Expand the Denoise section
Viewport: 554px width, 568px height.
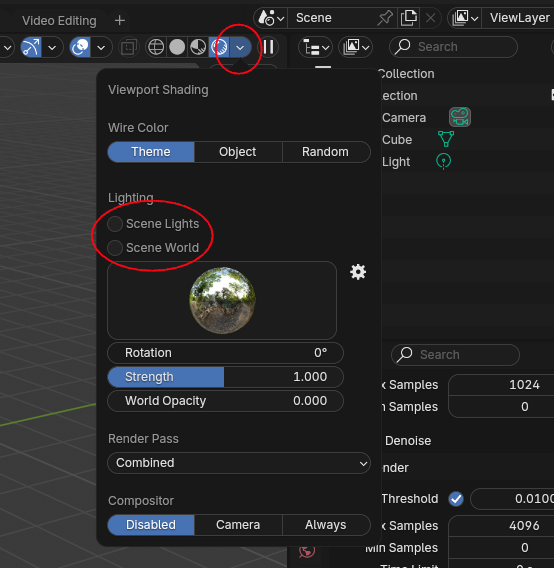tap(408, 441)
